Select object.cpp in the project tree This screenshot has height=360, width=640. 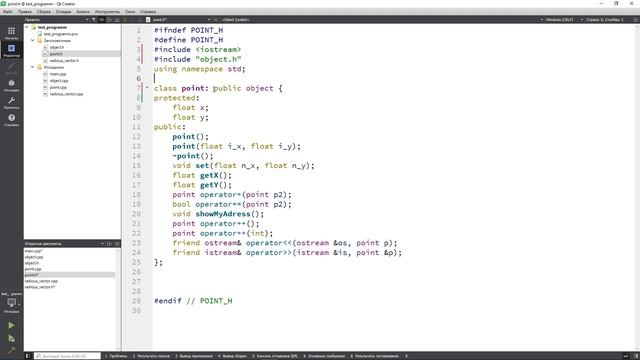(x=59, y=81)
